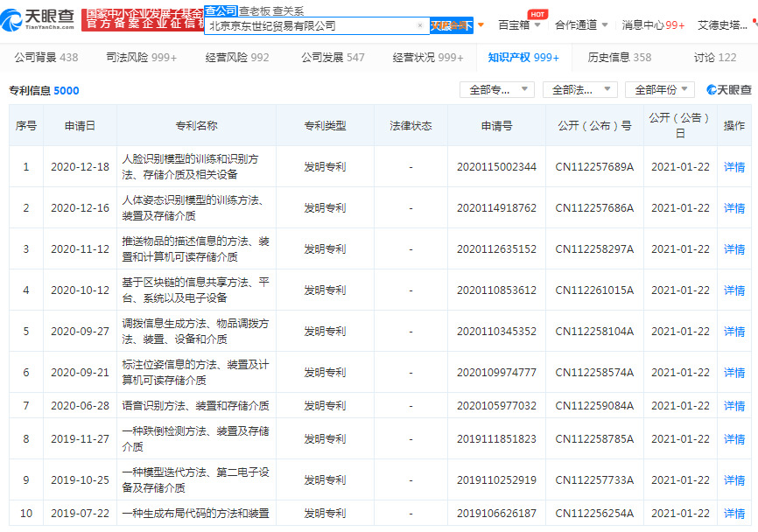The image size is (758, 532).
Task: Click the orange arrow beside the search button
Action: (x=481, y=24)
